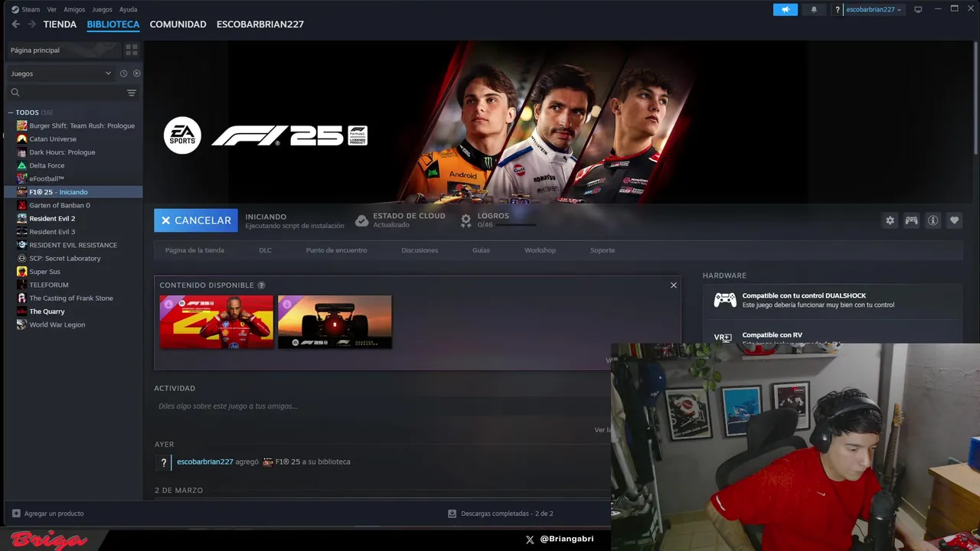This screenshot has width=980, height=551.
Task: Open the Ayuda menu
Action: (x=129, y=9)
